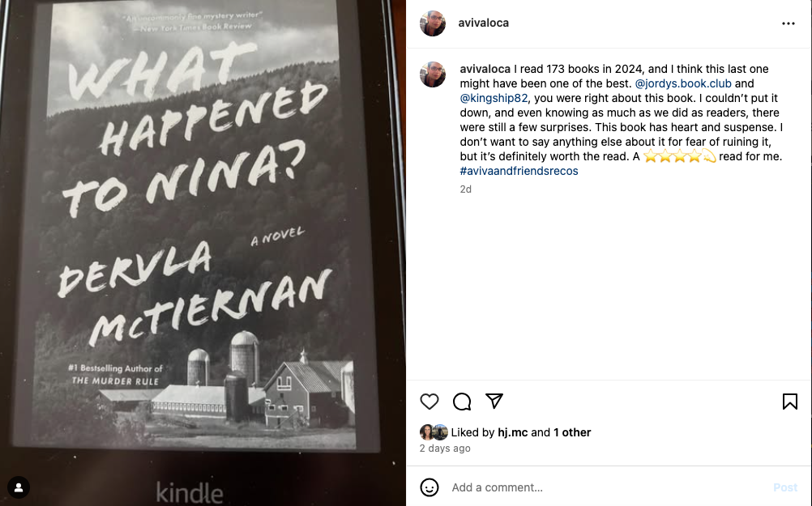Screen dimensions: 812x506
Task: Open avivaloca avatar in post header
Action: (433, 23)
